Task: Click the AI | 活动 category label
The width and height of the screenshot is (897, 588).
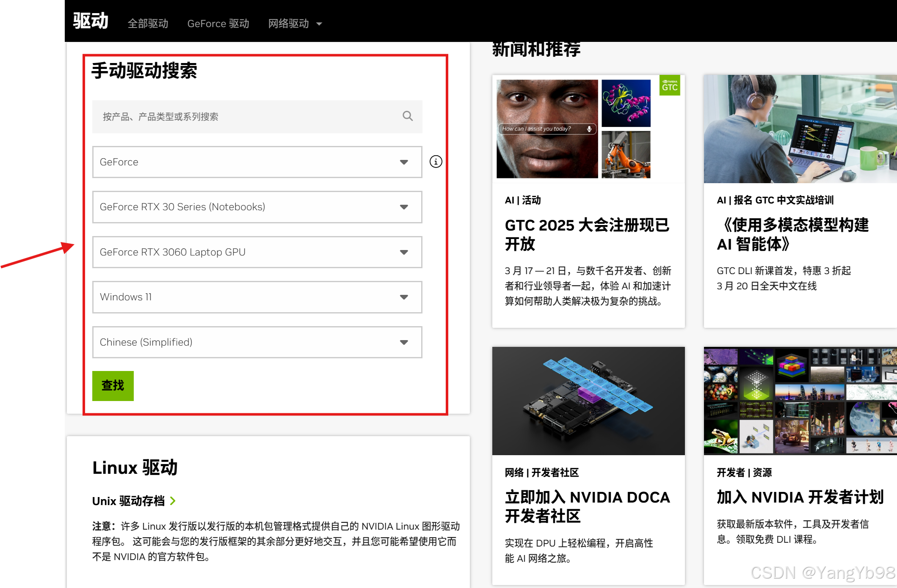Action: pos(523,200)
